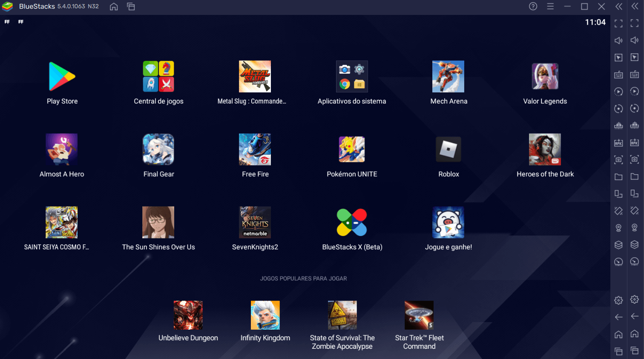Open the Central de jogos folder
The image size is (644, 359).
(158, 77)
